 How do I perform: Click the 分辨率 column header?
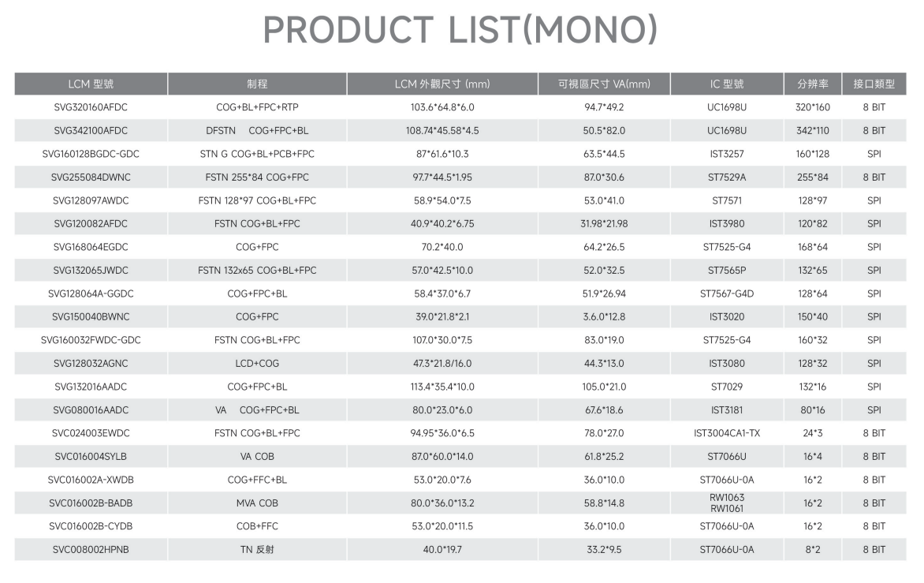[813, 84]
